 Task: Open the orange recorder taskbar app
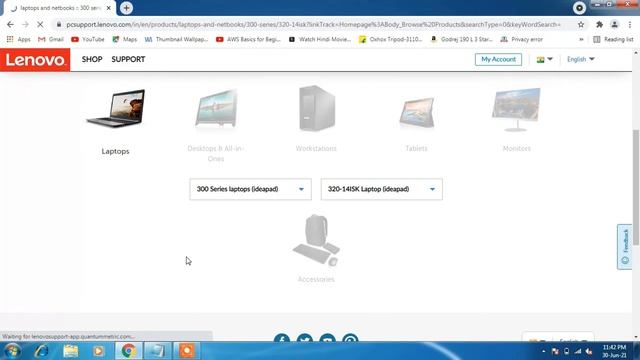point(187,351)
